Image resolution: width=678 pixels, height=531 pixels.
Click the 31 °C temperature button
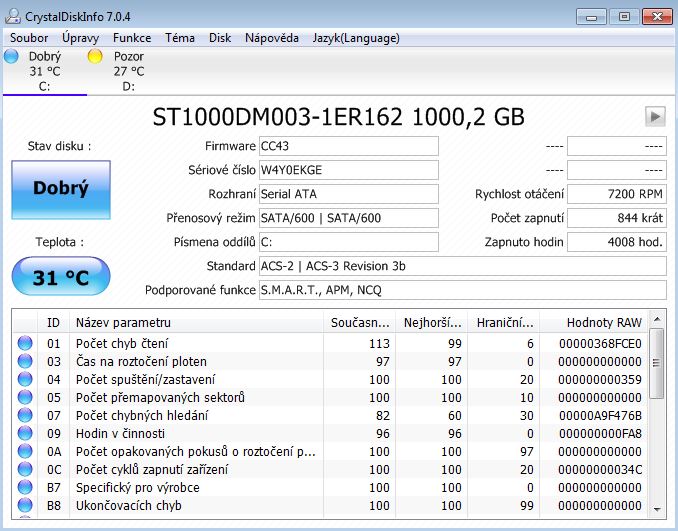60,278
